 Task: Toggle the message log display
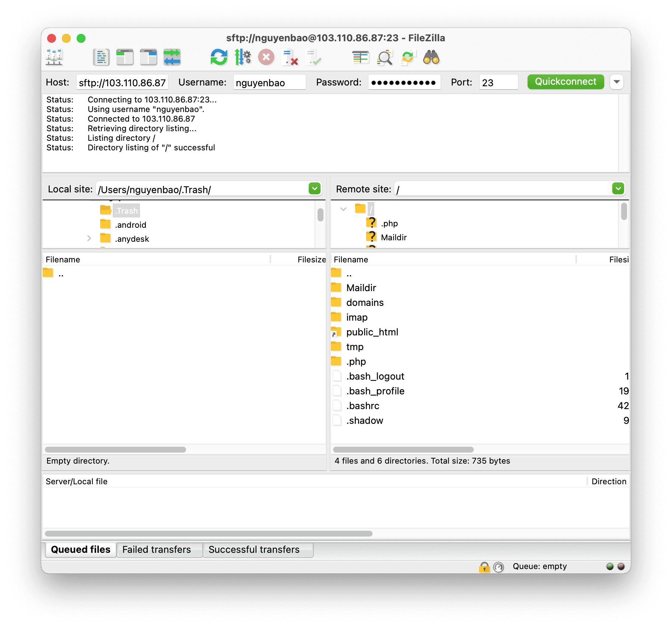[x=101, y=57]
